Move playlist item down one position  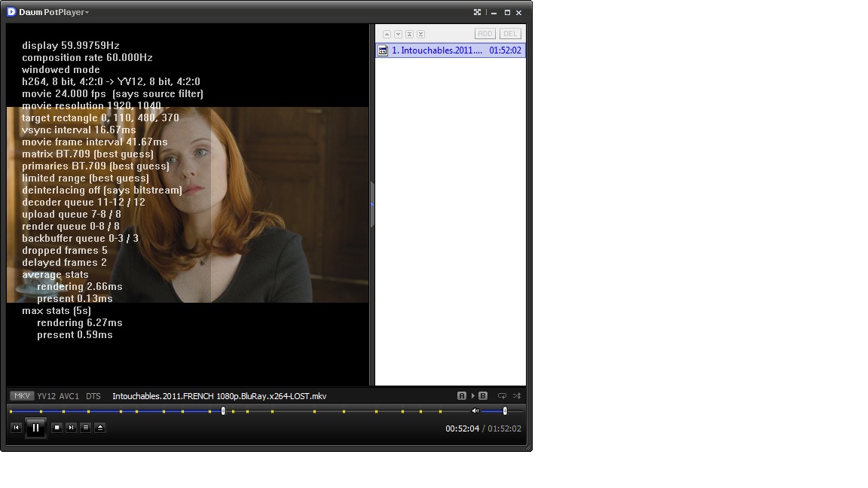point(398,34)
